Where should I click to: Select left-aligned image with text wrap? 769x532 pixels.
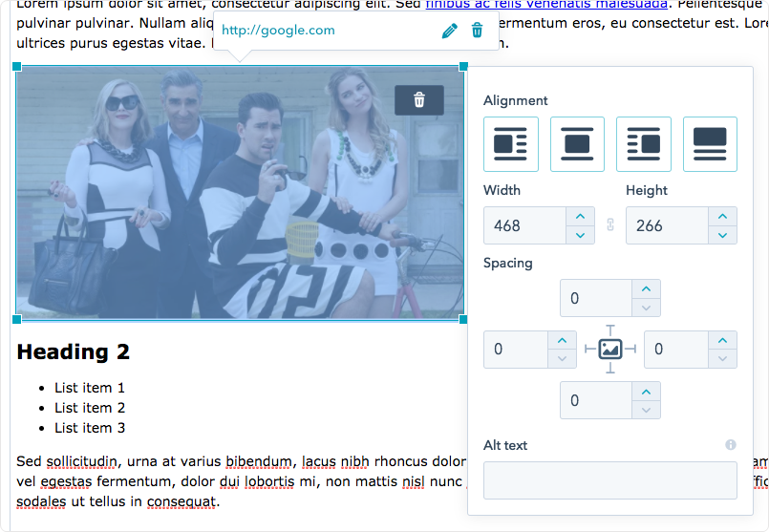point(511,144)
